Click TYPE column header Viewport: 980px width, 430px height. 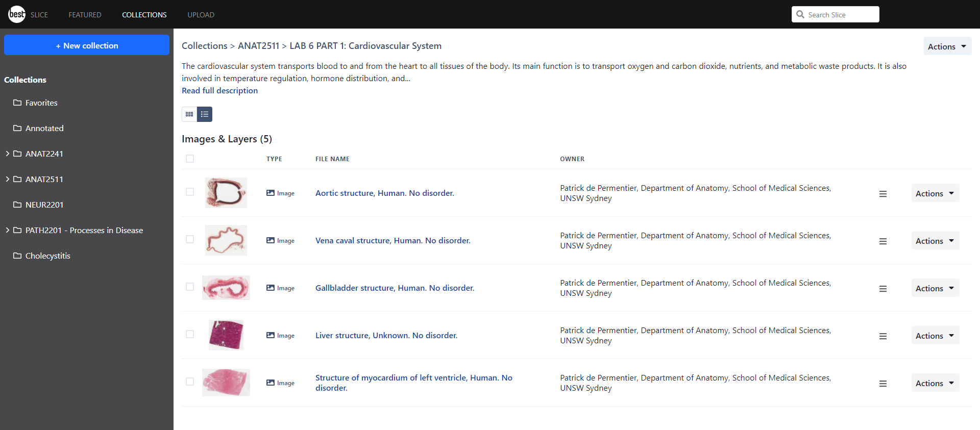(x=274, y=159)
